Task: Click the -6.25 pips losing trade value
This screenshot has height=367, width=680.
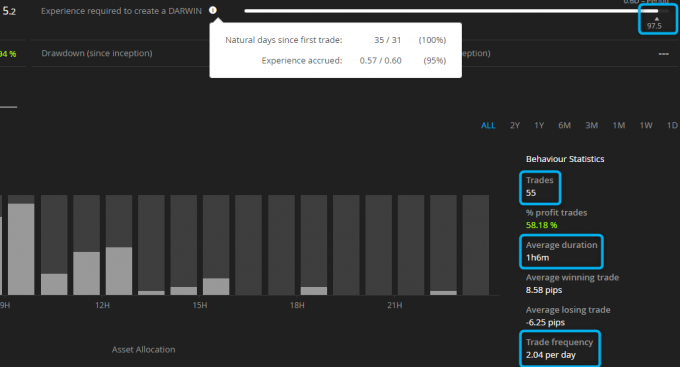Action: click(545, 322)
